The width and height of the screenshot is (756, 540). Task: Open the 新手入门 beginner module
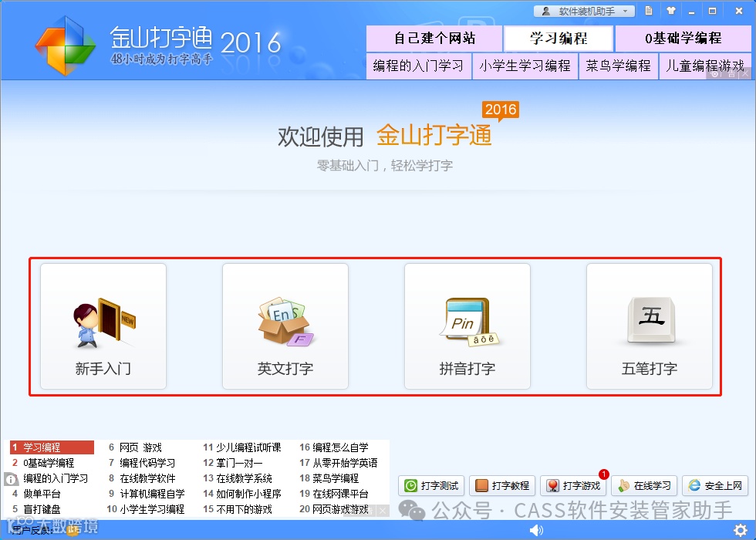click(103, 326)
